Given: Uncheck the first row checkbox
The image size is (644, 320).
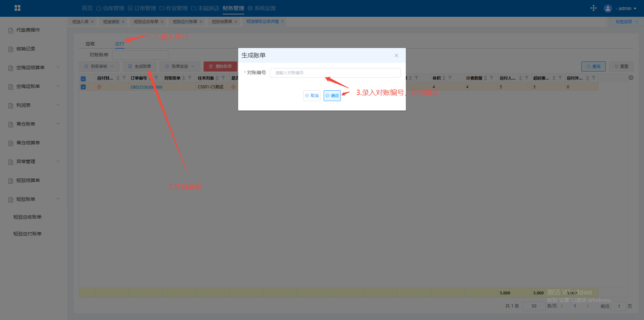Looking at the screenshot, I should click(83, 87).
